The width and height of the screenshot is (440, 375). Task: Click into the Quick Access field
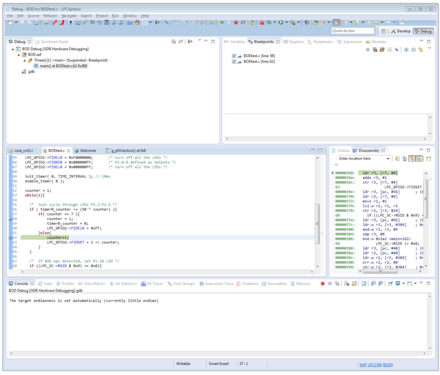point(353,31)
